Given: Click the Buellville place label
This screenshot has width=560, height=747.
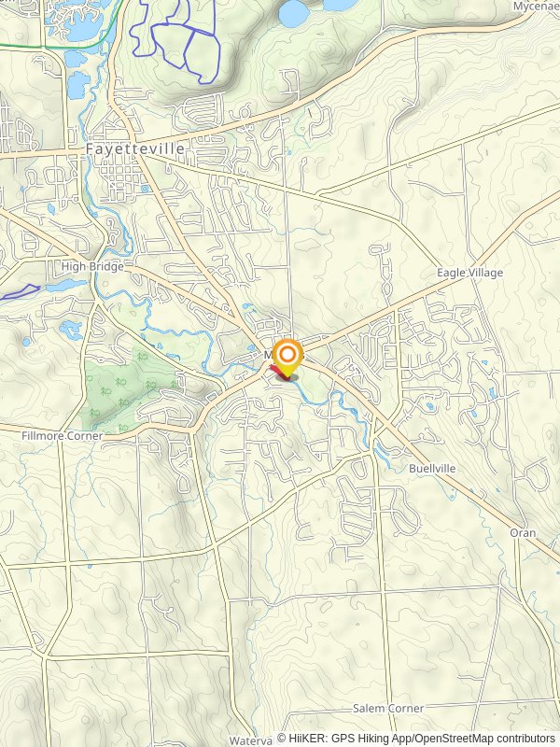Looking at the screenshot, I should point(432,469).
